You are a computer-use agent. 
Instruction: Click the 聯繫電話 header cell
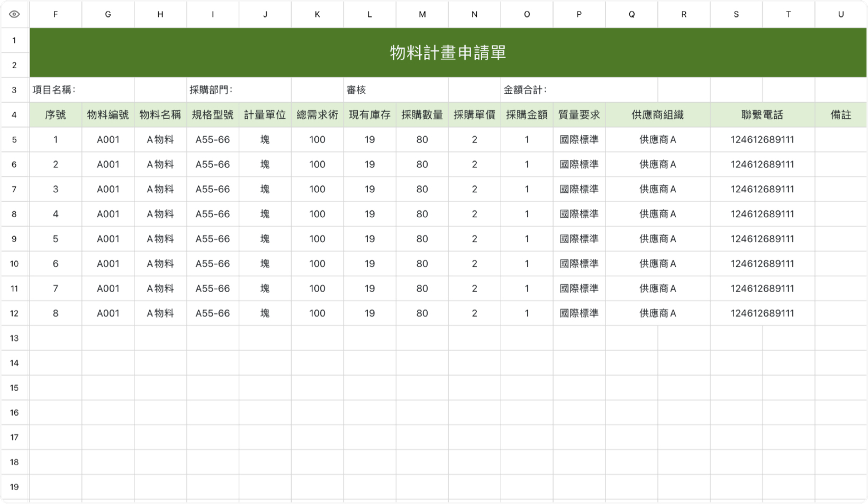pyautogui.click(x=763, y=115)
